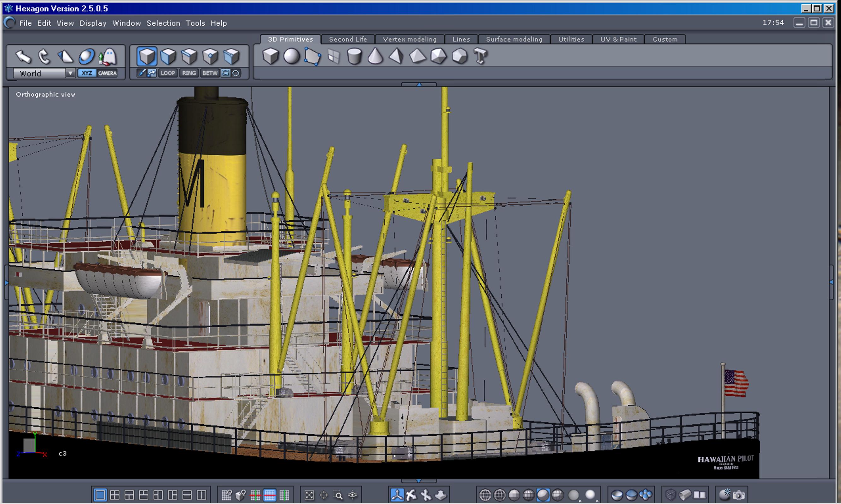841x504 pixels.
Task: Create a Cylinder primitive
Action: pos(354,56)
